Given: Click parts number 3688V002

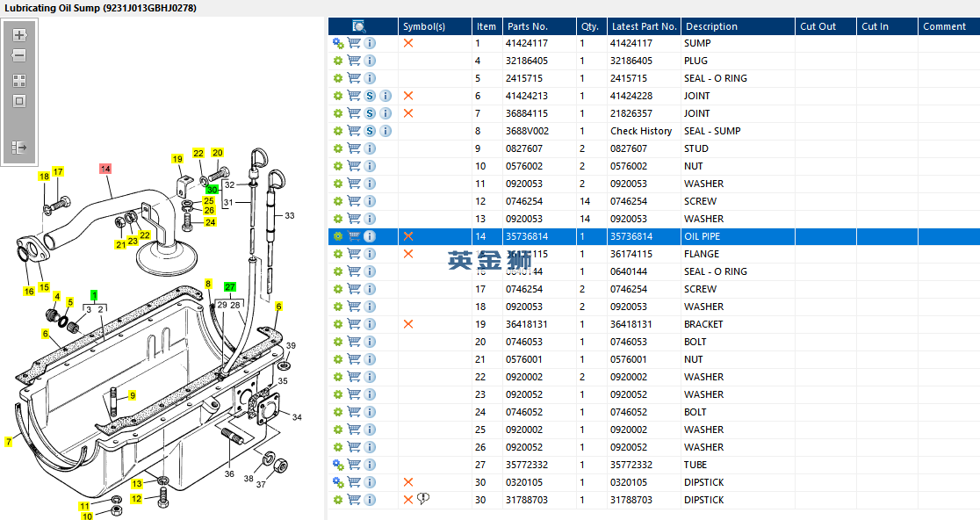Looking at the screenshot, I should (x=528, y=131).
